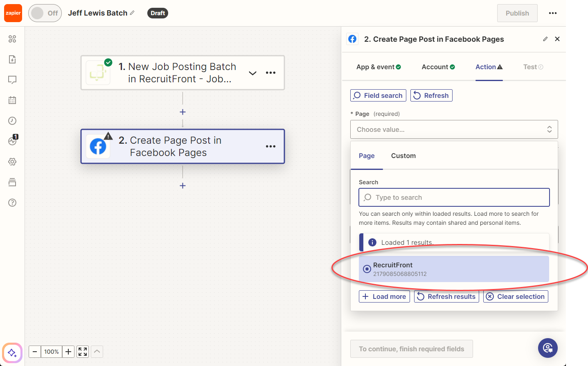Click the Publish button
588x366 pixels.
point(517,13)
